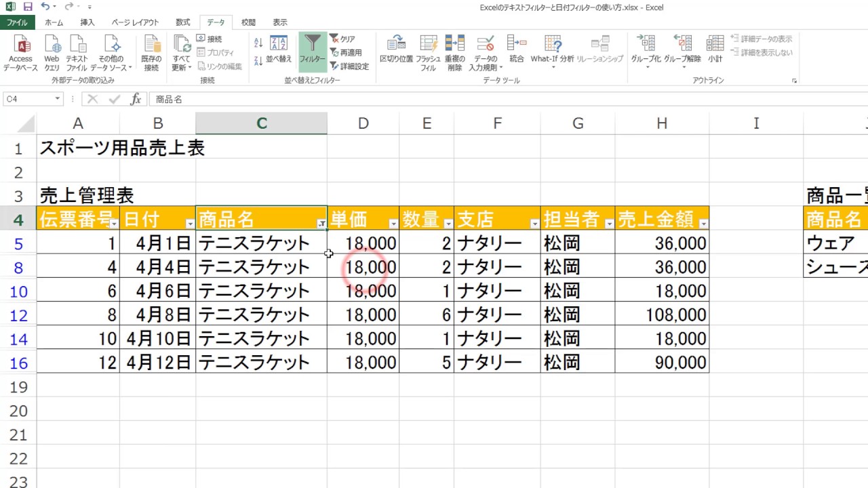
Task: Click the 区切り位置 text-to-columns icon
Action: (396, 49)
